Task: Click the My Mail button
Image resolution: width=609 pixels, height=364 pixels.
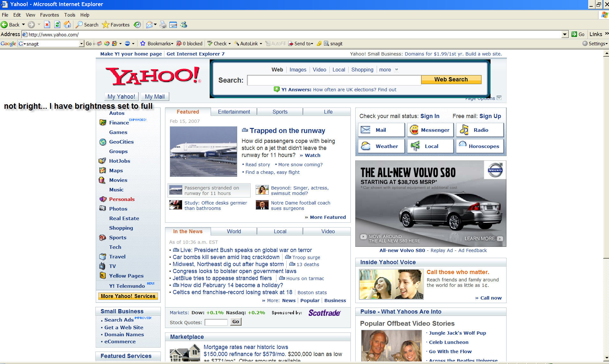Action: 155,96
